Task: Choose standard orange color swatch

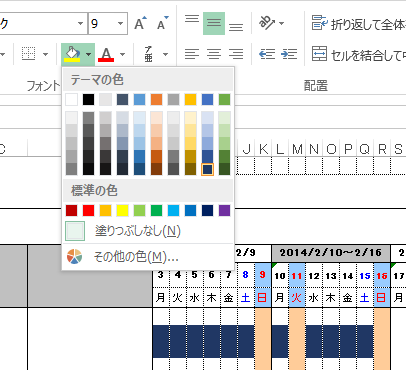Action: [x=105, y=210]
